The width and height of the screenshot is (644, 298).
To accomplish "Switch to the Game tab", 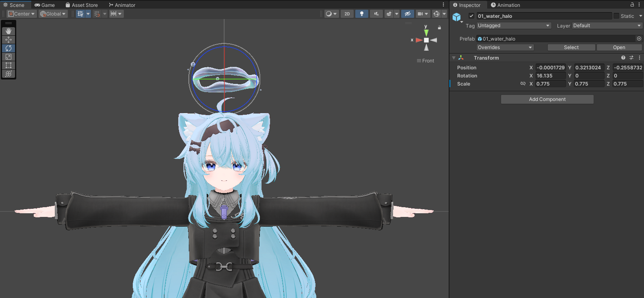I will pos(45,5).
